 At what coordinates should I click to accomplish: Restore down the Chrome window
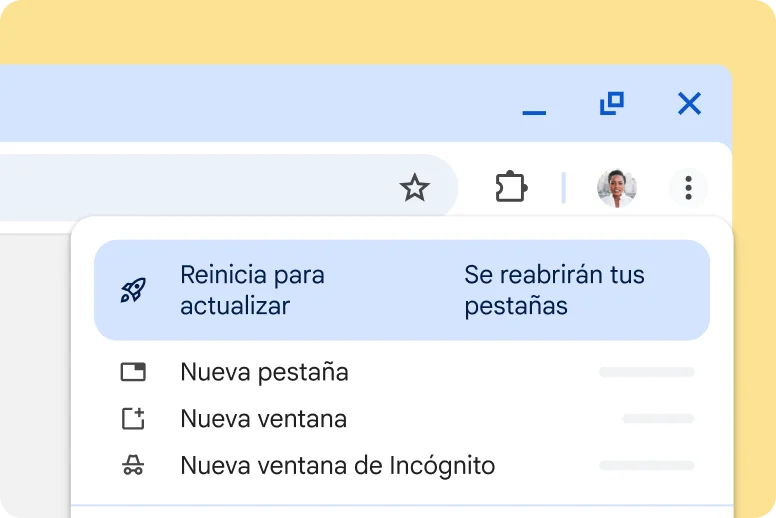click(611, 103)
